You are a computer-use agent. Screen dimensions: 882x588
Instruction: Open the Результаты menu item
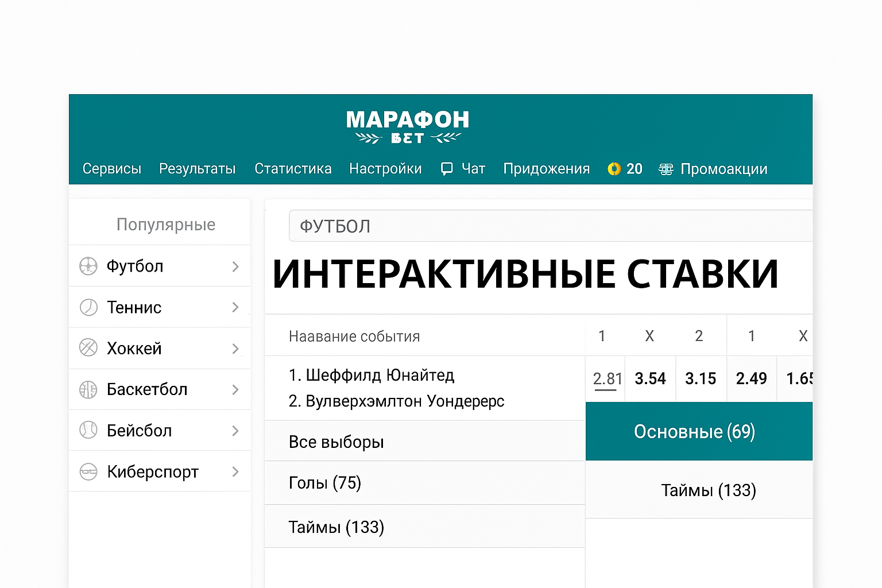point(197,169)
